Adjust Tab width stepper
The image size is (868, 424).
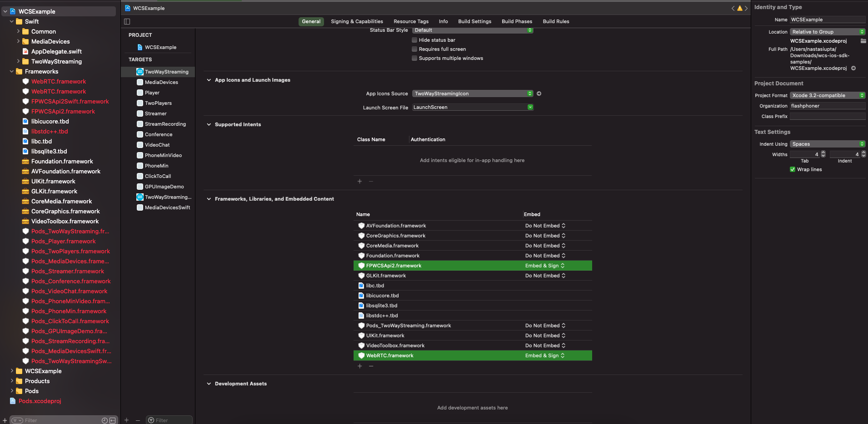click(x=823, y=154)
